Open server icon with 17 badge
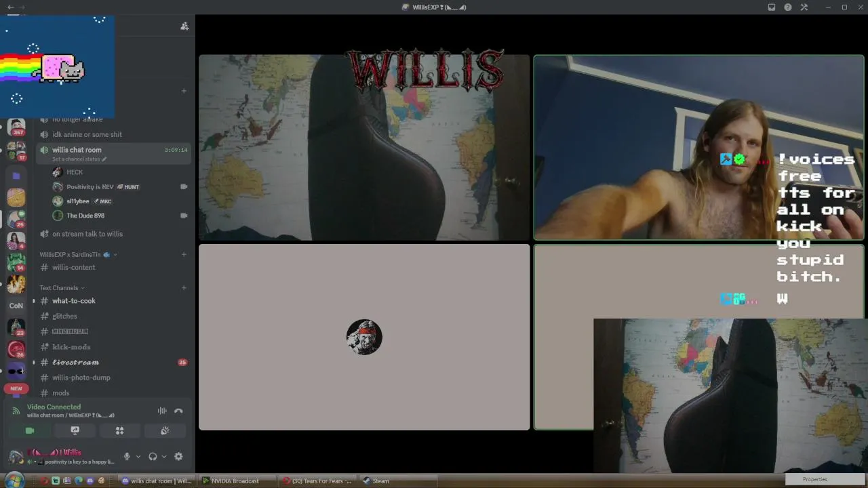The image size is (868, 488). coord(16,150)
